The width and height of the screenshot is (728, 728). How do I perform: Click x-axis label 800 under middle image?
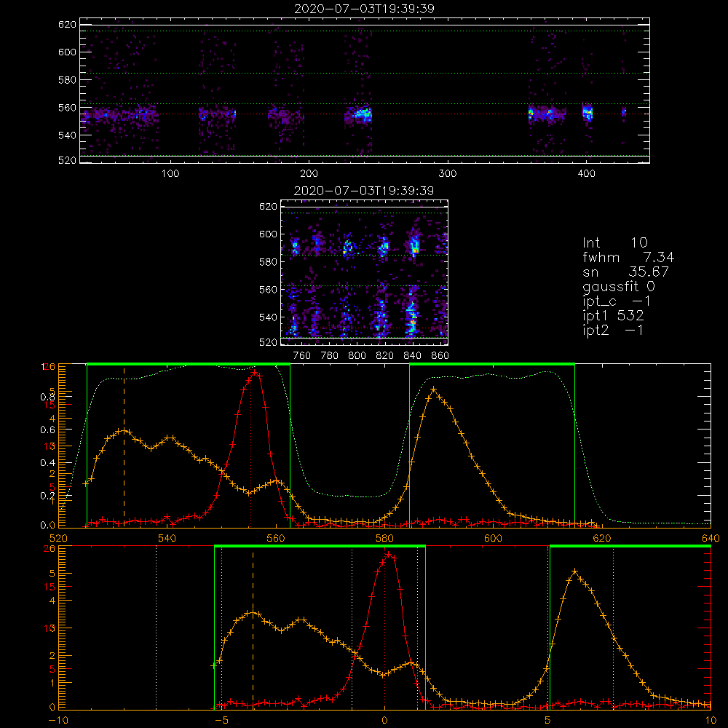(357, 356)
